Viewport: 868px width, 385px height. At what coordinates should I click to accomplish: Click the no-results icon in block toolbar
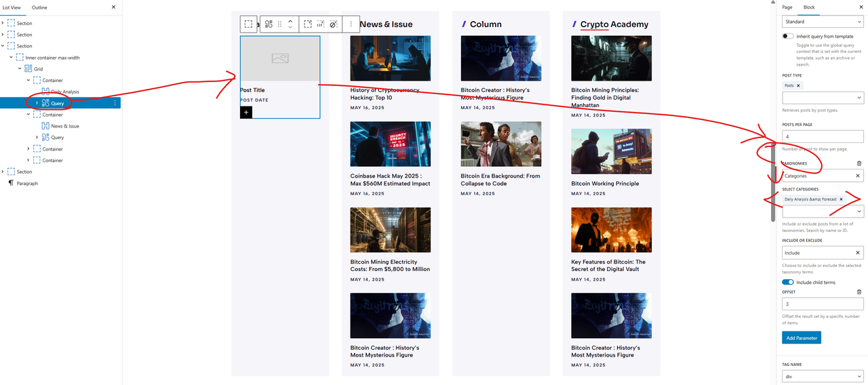333,24
